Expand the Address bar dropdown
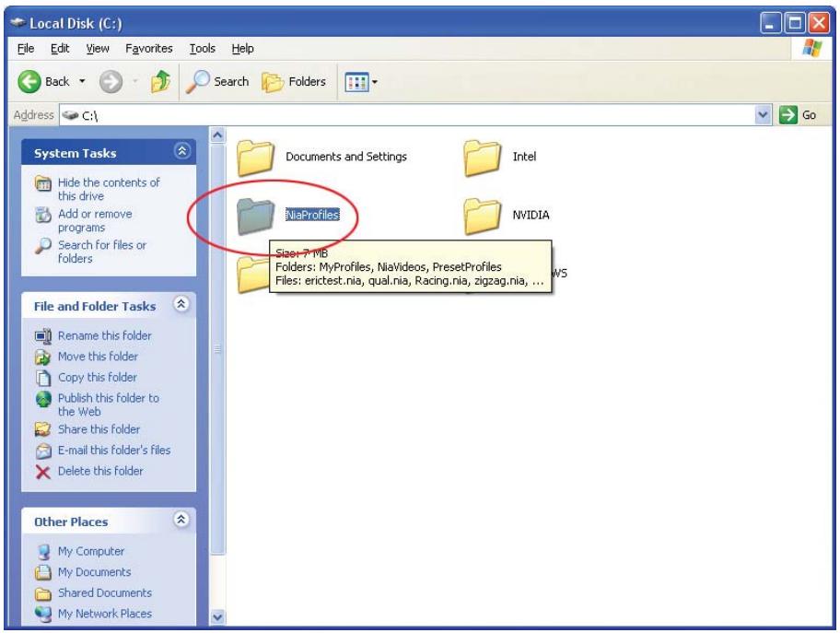The image size is (840, 633). (x=761, y=115)
